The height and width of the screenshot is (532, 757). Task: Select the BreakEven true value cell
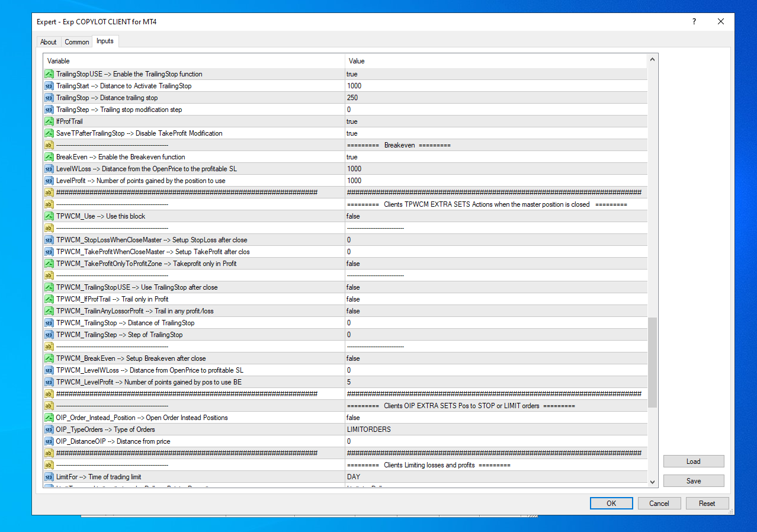click(x=496, y=157)
